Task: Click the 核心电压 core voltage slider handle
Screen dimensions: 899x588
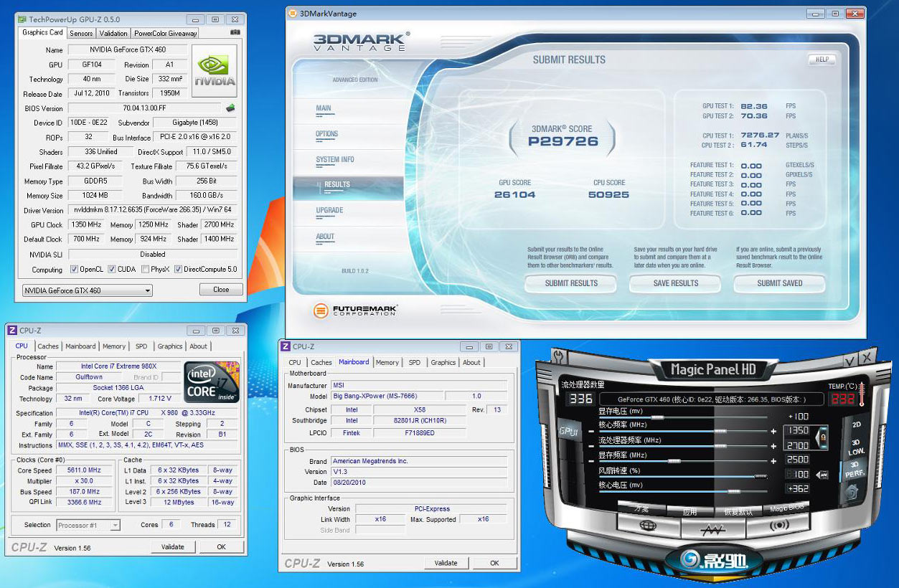Action: coord(734,491)
